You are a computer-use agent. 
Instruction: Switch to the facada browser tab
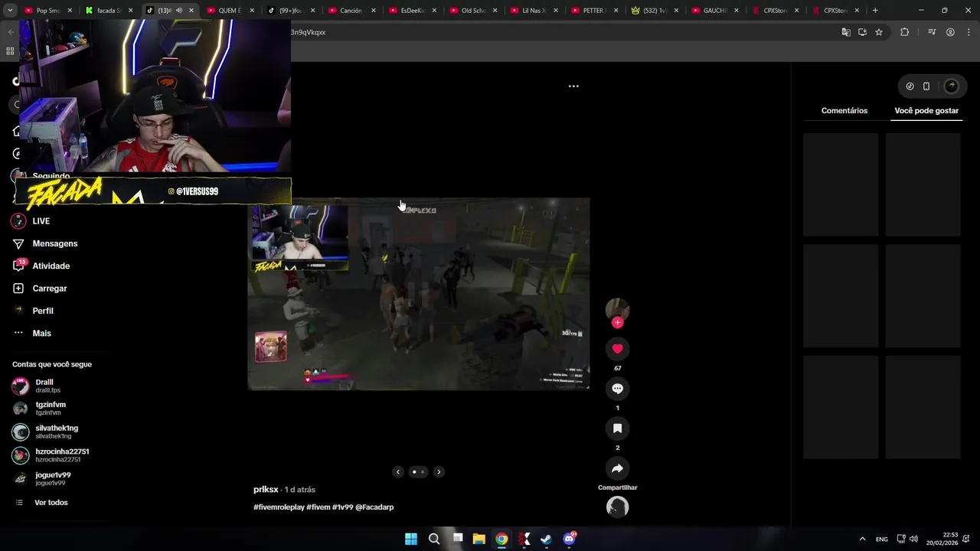[108, 11]
